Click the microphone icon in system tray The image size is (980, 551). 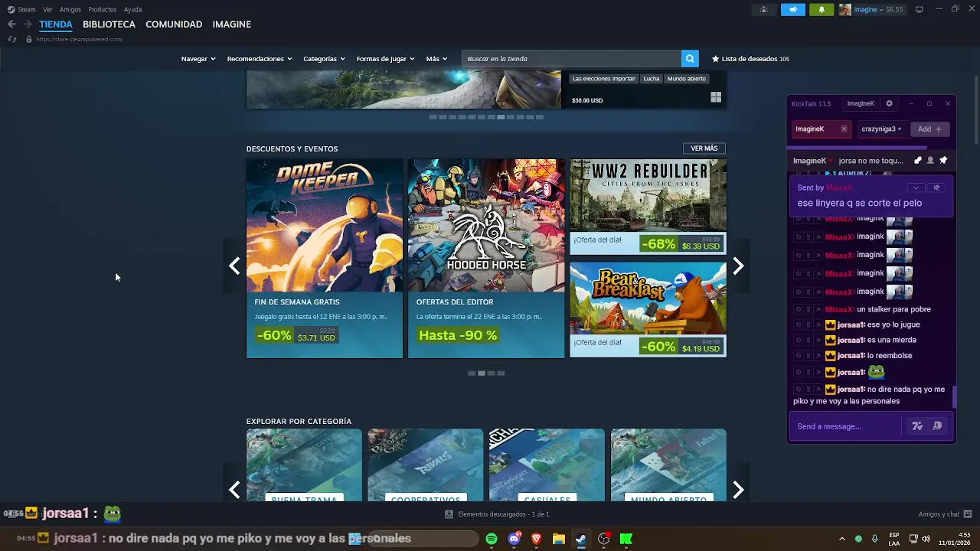[874, 539]
